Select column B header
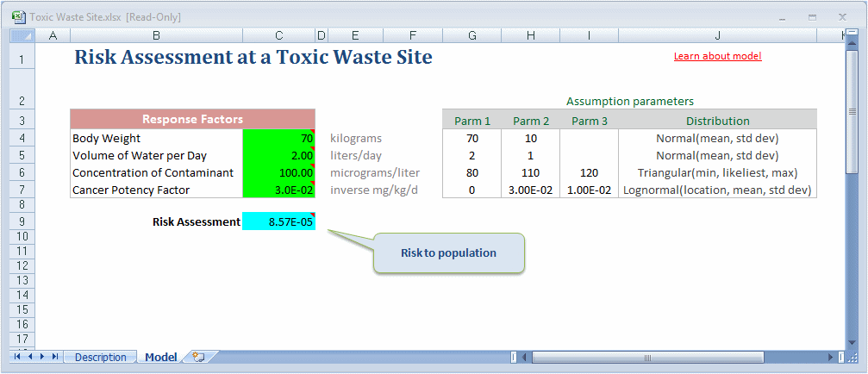868x374 pixels. (157, 36)
